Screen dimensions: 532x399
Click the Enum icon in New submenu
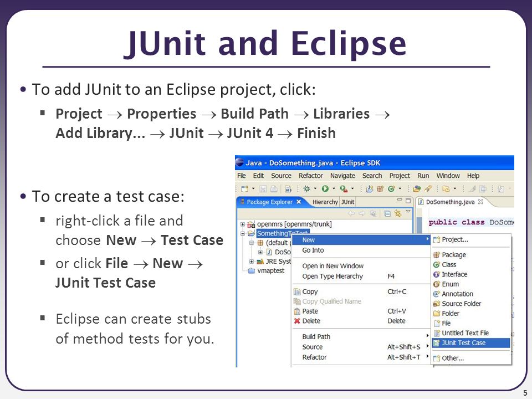tap(437, 284)
